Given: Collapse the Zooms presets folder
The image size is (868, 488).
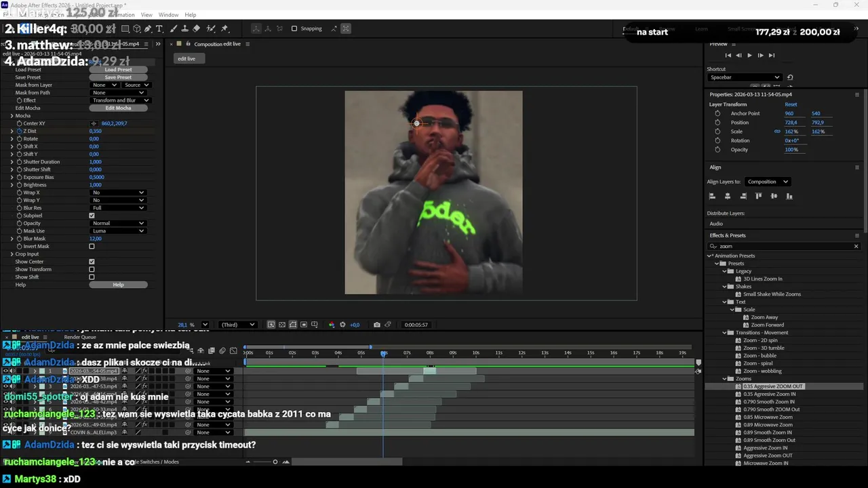Looking at the screenshot, I should pos(724,379).
